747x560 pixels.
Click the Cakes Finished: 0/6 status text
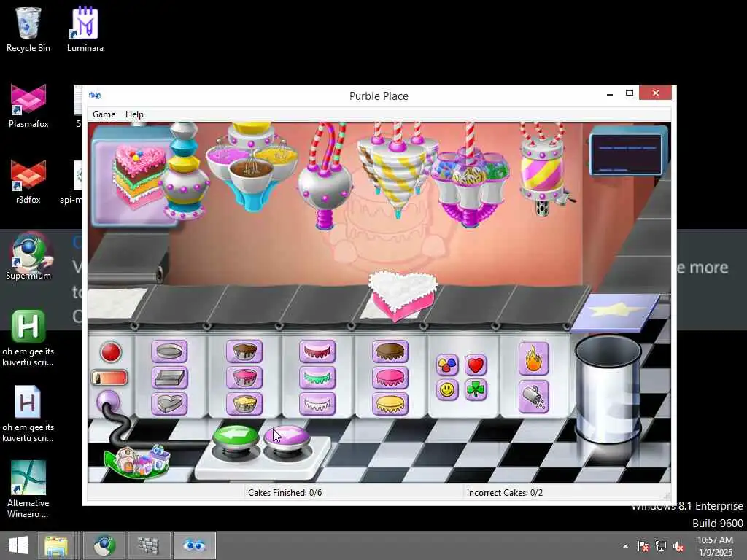[285, 492]
